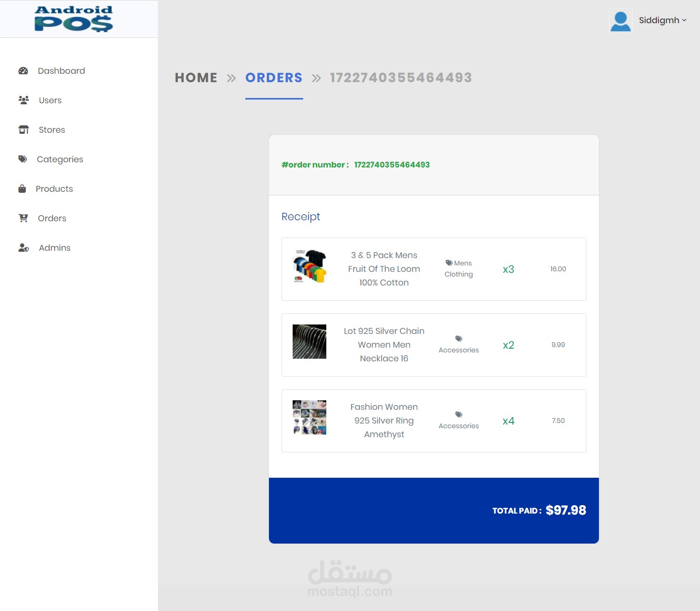Click the order id breadcrumb 1722740355464493

[401, 77]
